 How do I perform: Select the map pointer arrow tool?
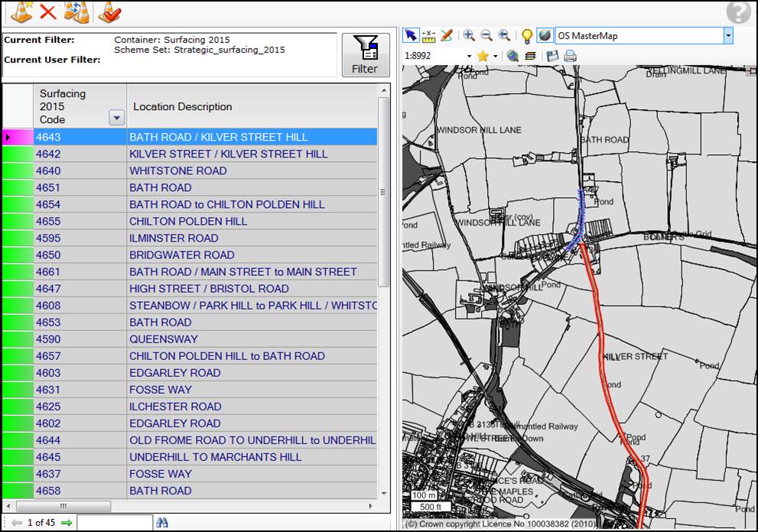(411, 35)
